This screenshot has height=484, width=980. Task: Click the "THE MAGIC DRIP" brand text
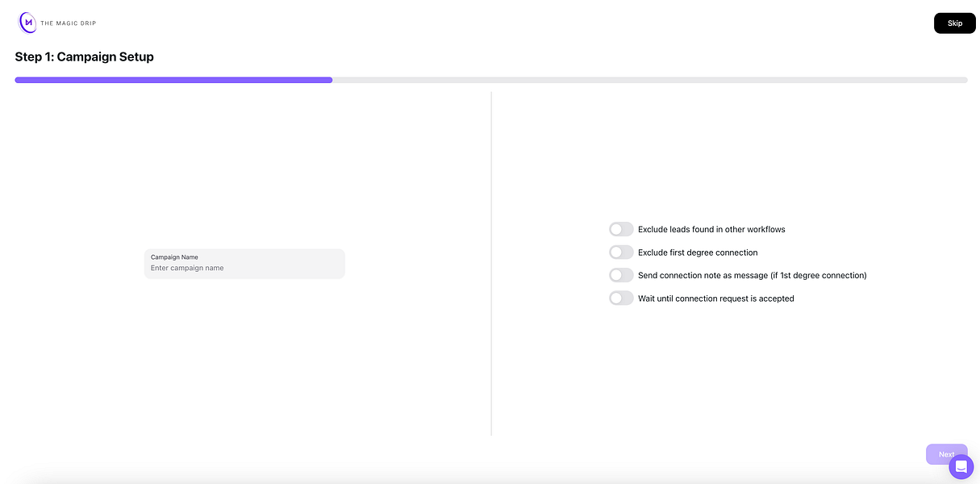click(x=69, y=23)
